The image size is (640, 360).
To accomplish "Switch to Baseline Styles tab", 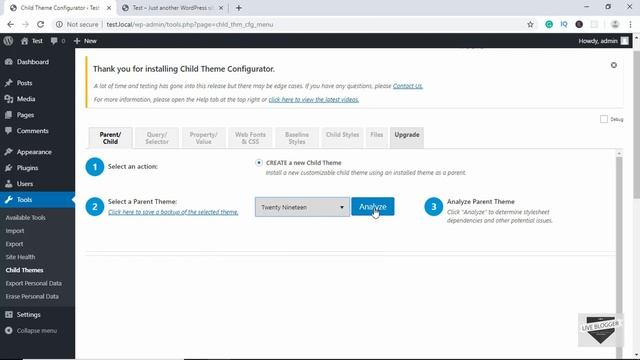I will 297,138.
